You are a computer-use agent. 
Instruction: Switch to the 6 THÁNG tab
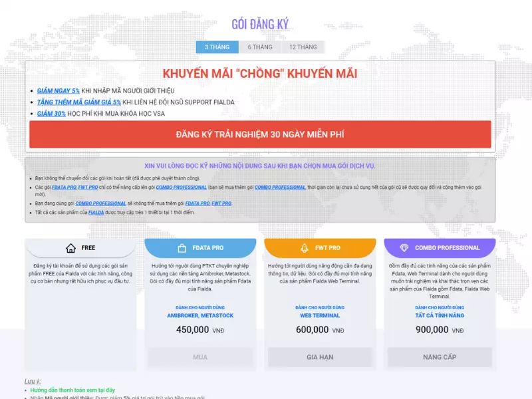point(260,47)
